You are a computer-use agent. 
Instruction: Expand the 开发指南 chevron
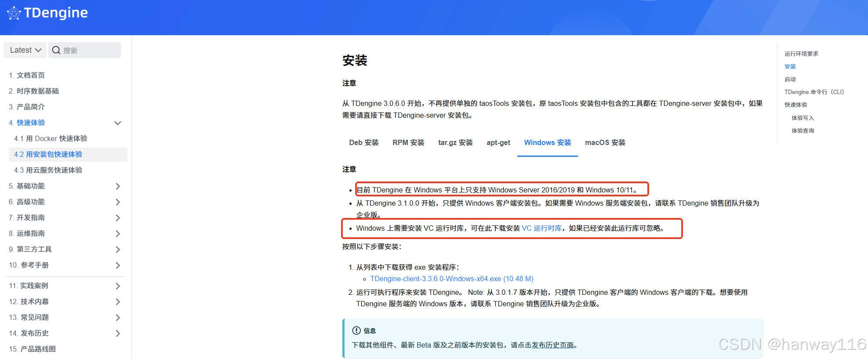pos(118,218)
